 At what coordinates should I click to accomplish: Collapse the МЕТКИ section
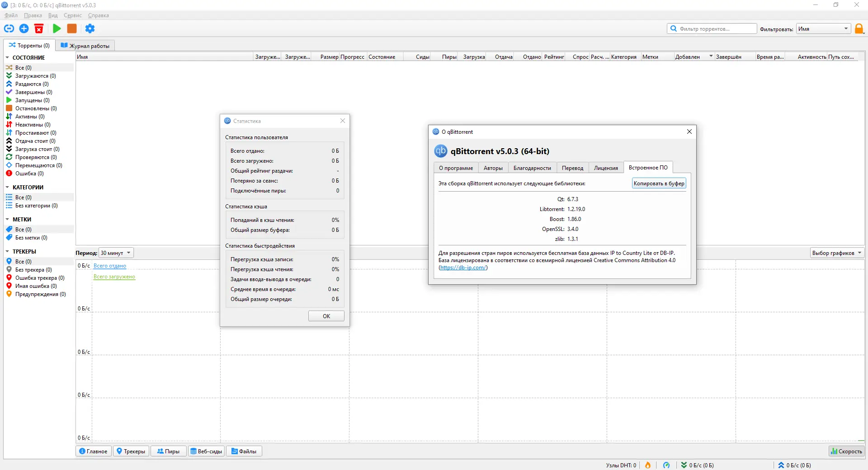[x=7, y=220]
